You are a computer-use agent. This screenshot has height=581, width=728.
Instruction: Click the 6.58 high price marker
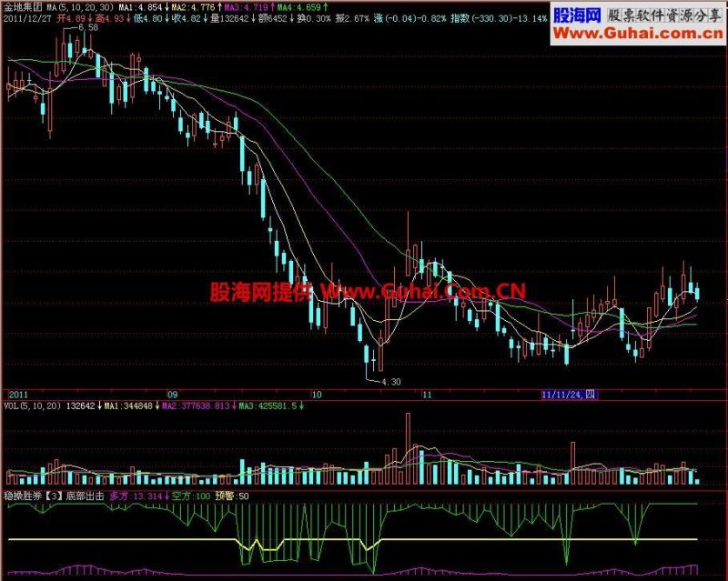pyautogui.click(x=88, y=27)
